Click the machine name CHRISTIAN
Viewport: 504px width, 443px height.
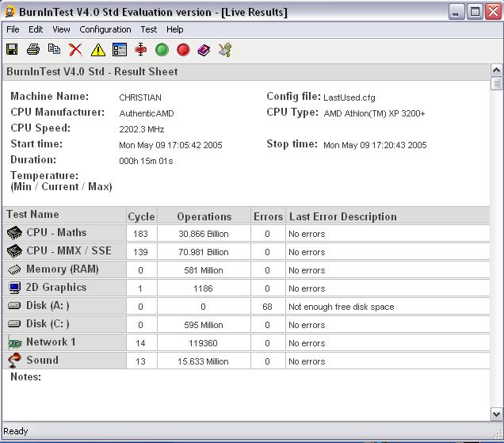click(x=140, y=97)
